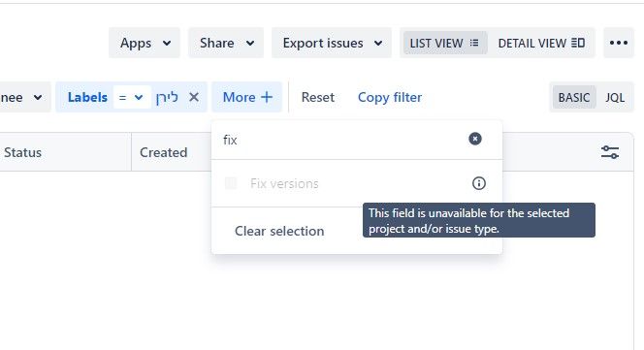Open the three-dots more actions menu

click(x=619, y=43)
